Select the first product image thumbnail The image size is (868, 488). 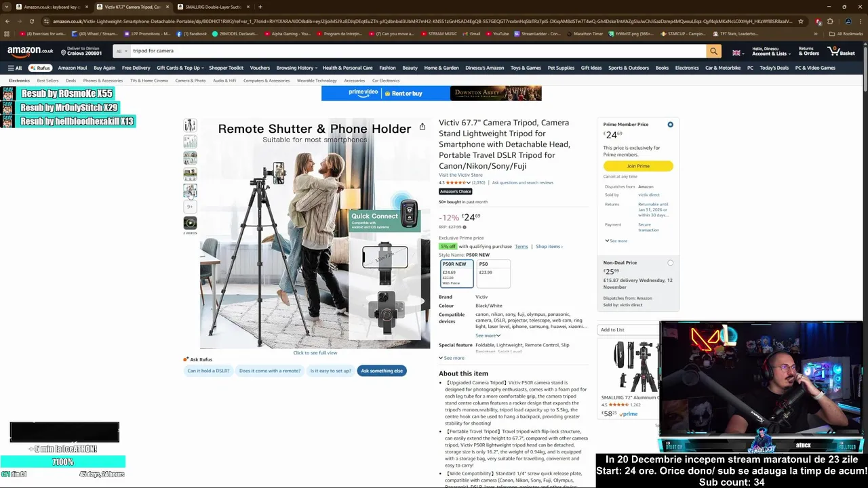point(190,125)
